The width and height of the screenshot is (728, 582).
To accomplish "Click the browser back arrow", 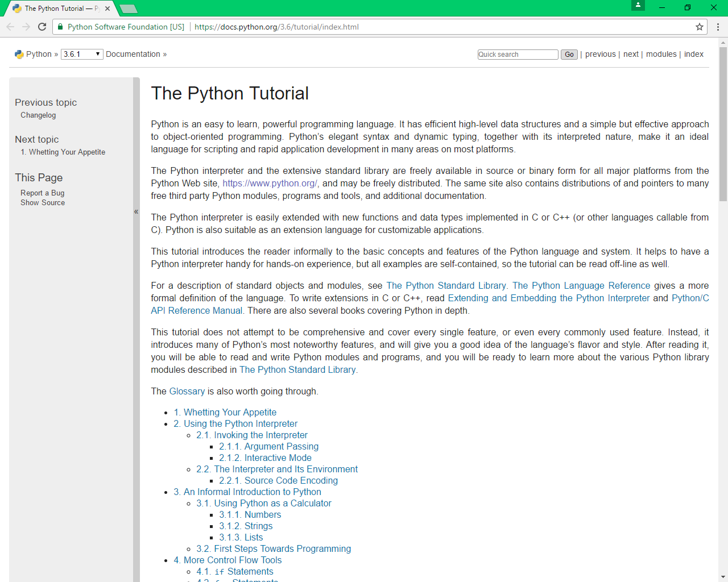I will pyautogui.click(x=10, y=27).
